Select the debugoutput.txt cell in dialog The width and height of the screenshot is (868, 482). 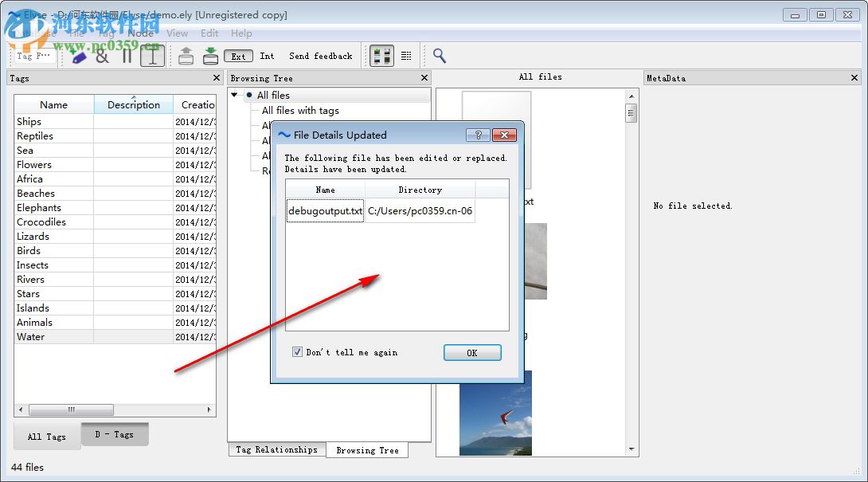(x=326, y=211)
